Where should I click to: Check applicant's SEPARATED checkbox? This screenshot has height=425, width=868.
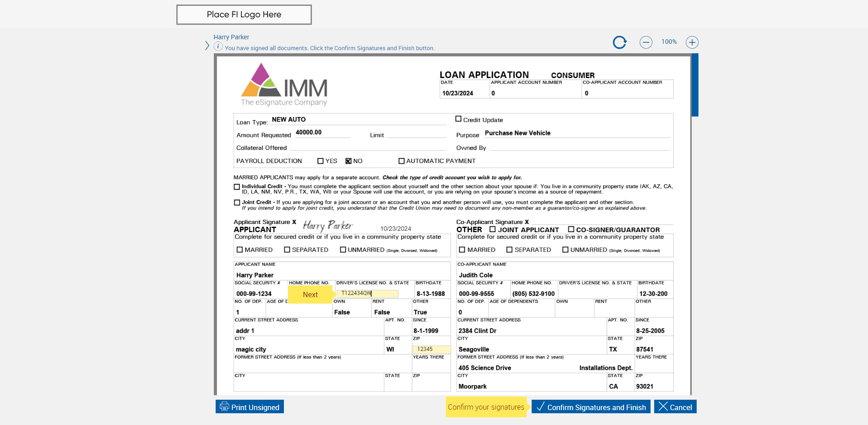coord(287,250)
